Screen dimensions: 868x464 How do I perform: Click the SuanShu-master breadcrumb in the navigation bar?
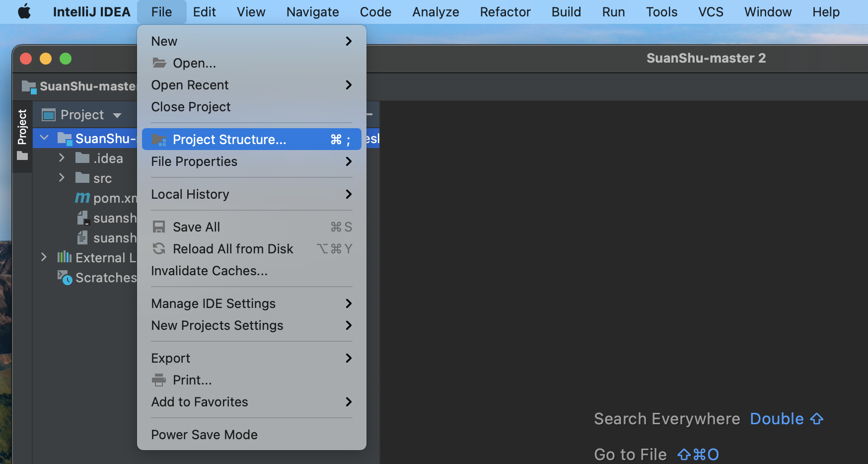pos(79,86)
